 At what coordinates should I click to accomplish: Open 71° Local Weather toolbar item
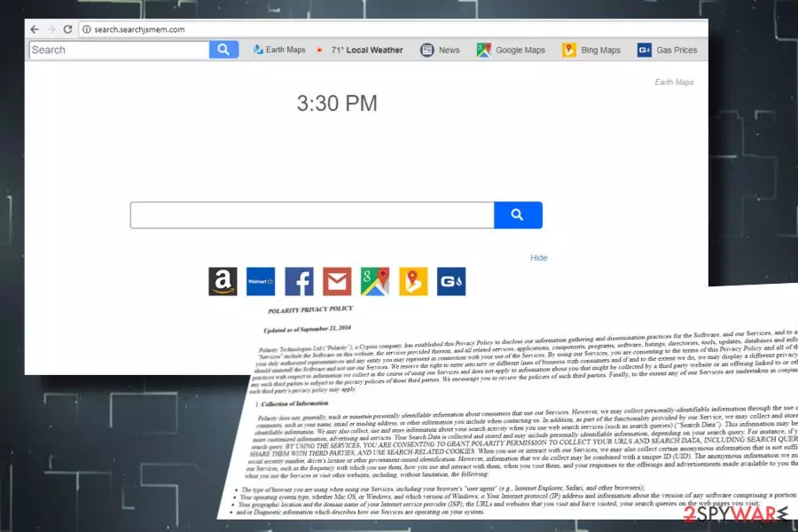pyautogui.click(x=360, y=50)
